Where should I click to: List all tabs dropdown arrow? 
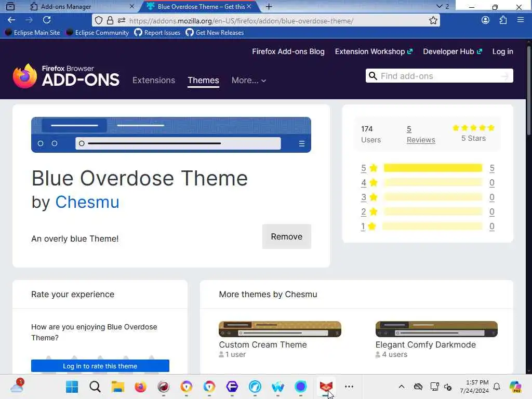pyautogui.click(x=440, y=6)
